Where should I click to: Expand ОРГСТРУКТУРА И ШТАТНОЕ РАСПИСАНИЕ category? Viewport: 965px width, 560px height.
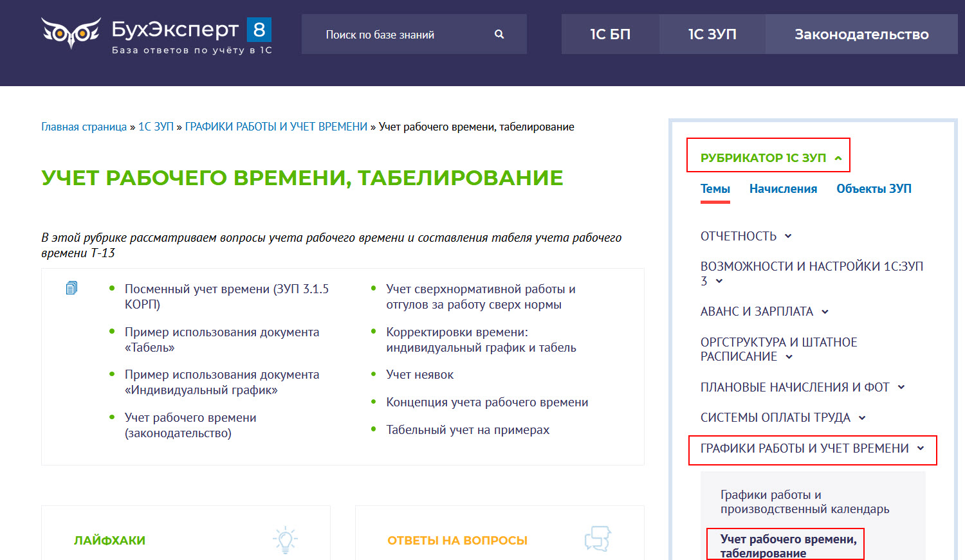[x=779, y=349]
